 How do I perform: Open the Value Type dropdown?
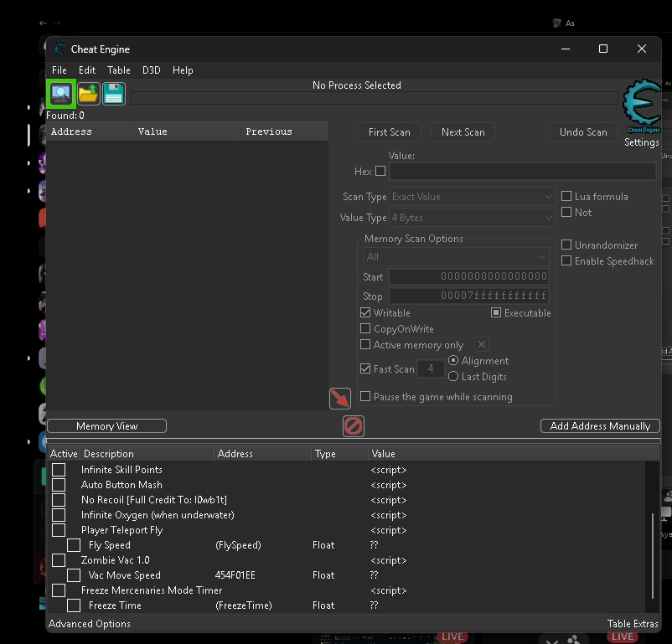472,218
